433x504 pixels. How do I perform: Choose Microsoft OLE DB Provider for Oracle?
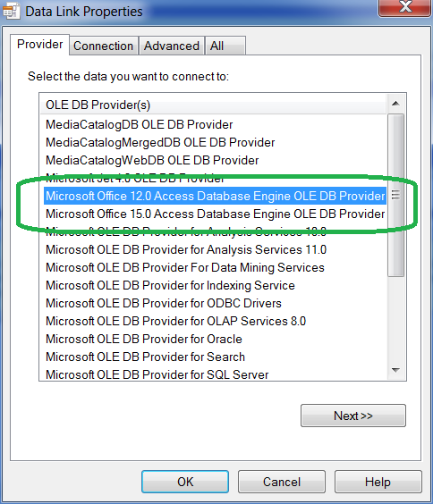click(x=144, y=339)
